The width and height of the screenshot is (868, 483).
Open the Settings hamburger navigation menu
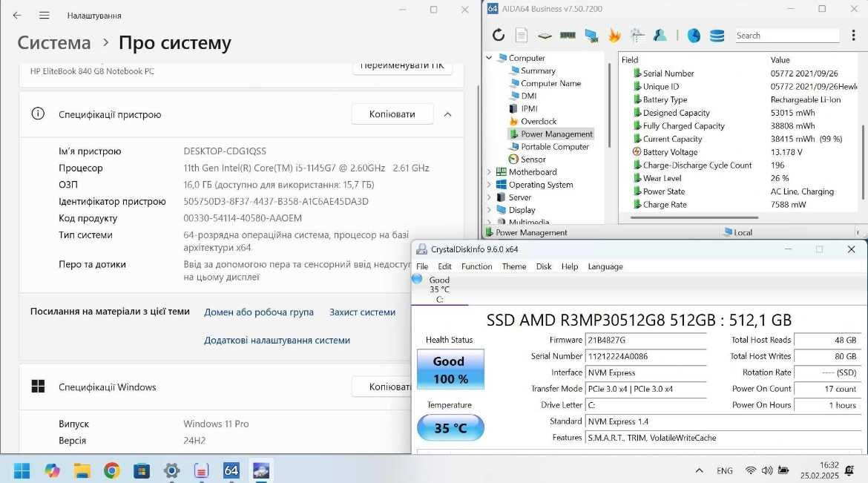(x=45, y=16)
